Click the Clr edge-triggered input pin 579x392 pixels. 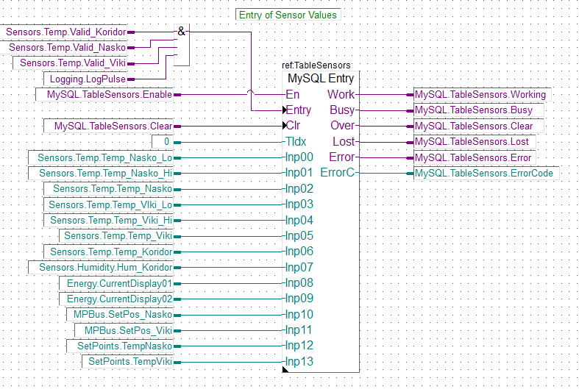292,126
